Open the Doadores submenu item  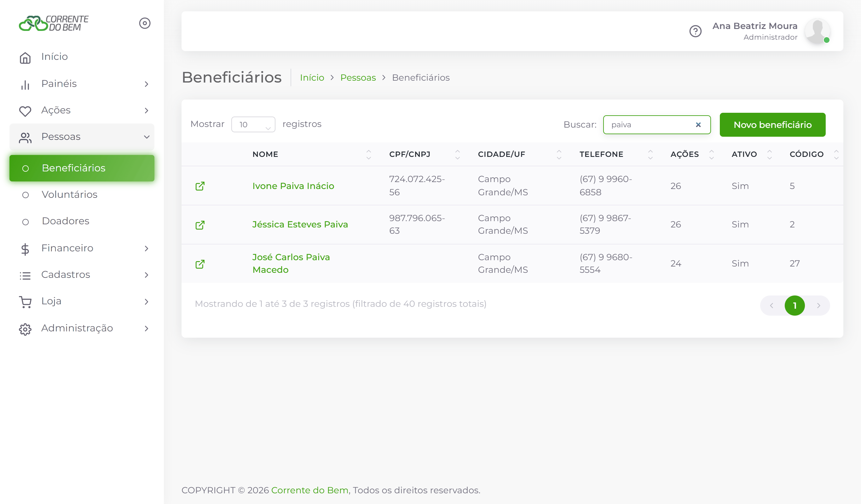(82, 221)
